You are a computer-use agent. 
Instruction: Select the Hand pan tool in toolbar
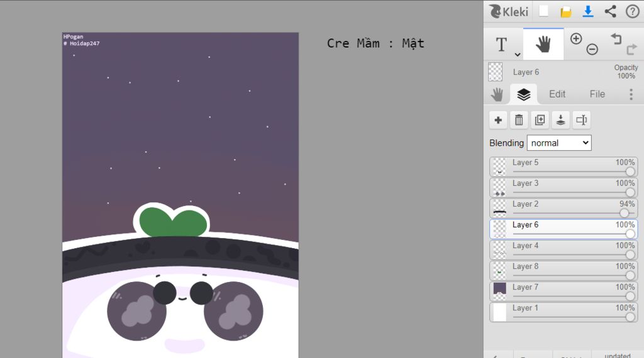543,44
